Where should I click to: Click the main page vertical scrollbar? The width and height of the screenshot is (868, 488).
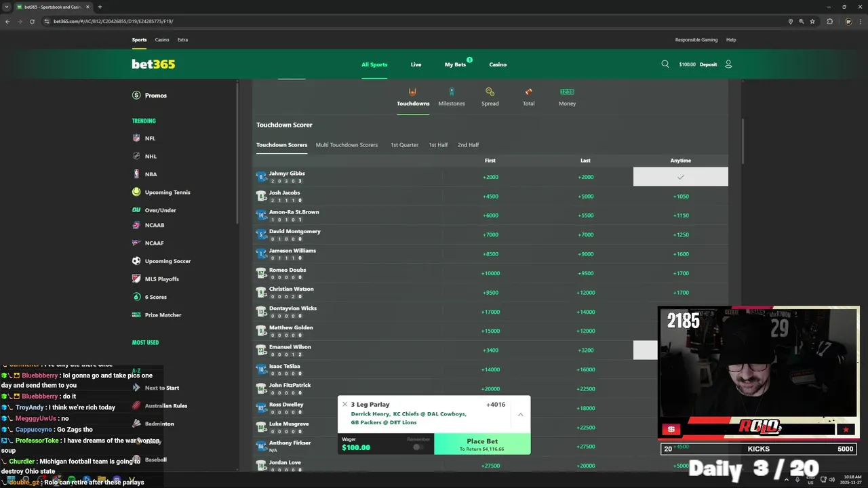tap(743, 141)
